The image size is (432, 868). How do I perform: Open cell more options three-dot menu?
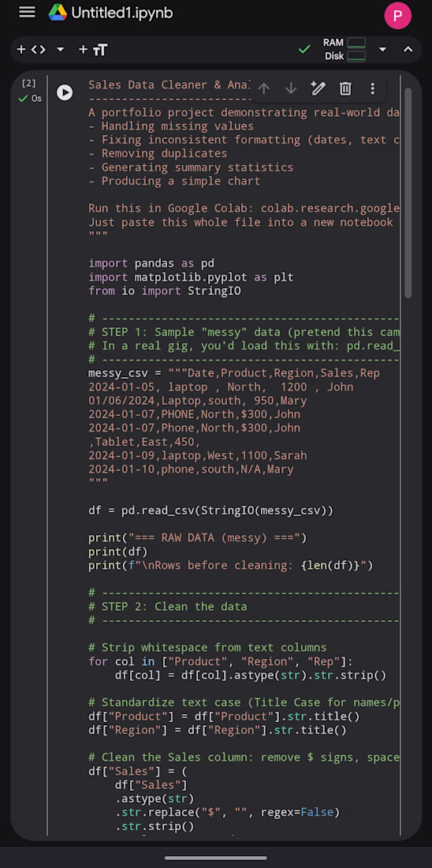click(372, 88)
